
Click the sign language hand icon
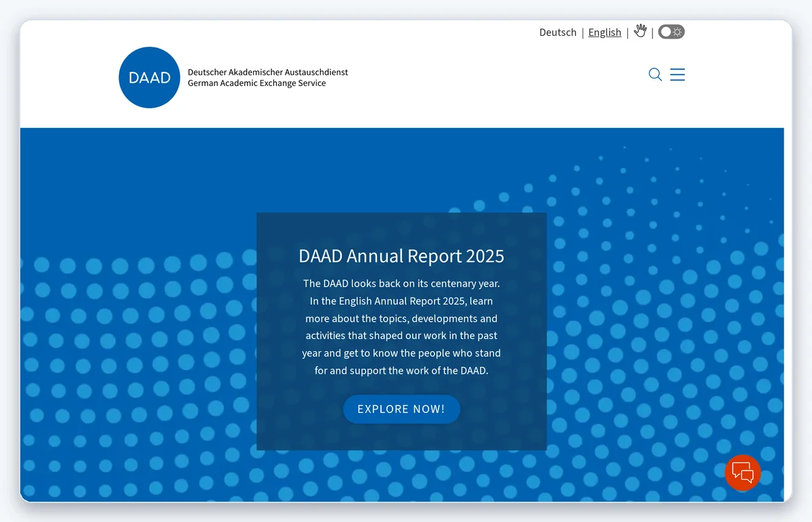[x=640, y=31]
